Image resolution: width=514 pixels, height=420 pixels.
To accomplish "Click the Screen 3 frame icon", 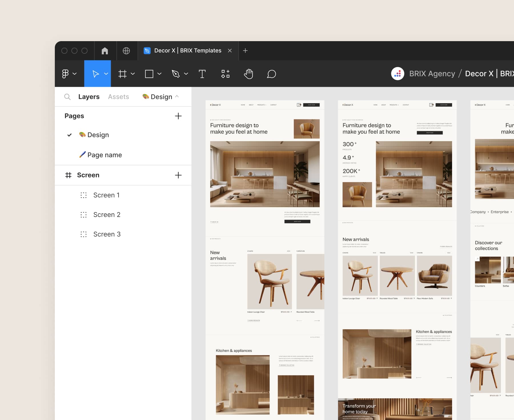I will click(83, 234).
